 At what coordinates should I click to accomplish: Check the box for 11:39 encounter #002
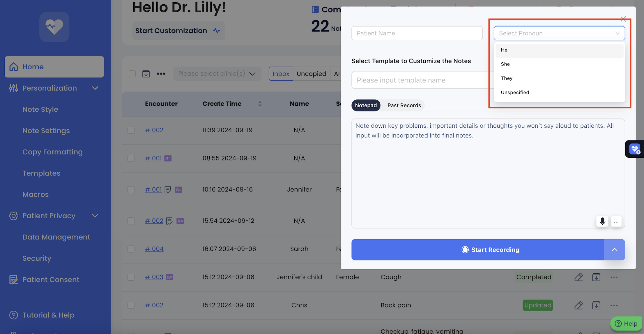(131, 130)
